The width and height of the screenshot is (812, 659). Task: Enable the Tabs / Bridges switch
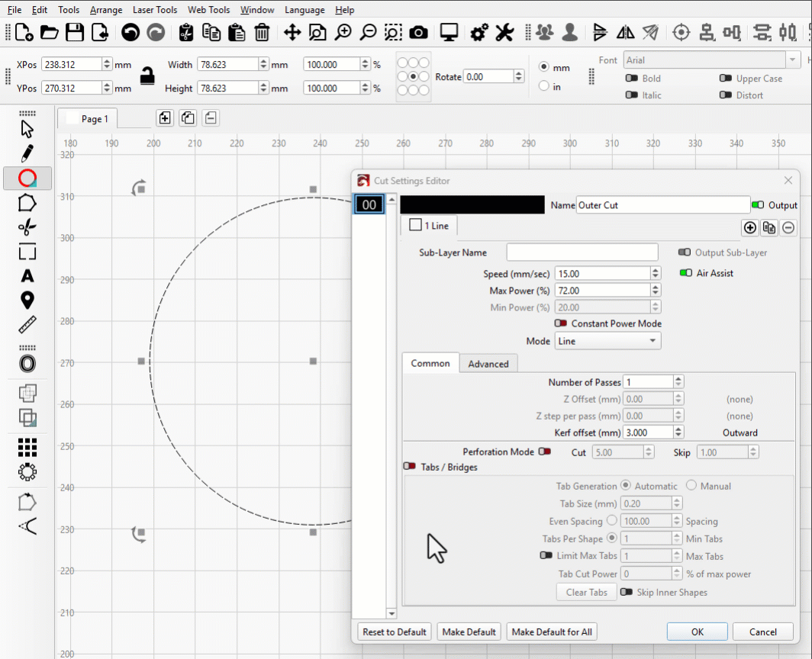(x=409, y=467)
